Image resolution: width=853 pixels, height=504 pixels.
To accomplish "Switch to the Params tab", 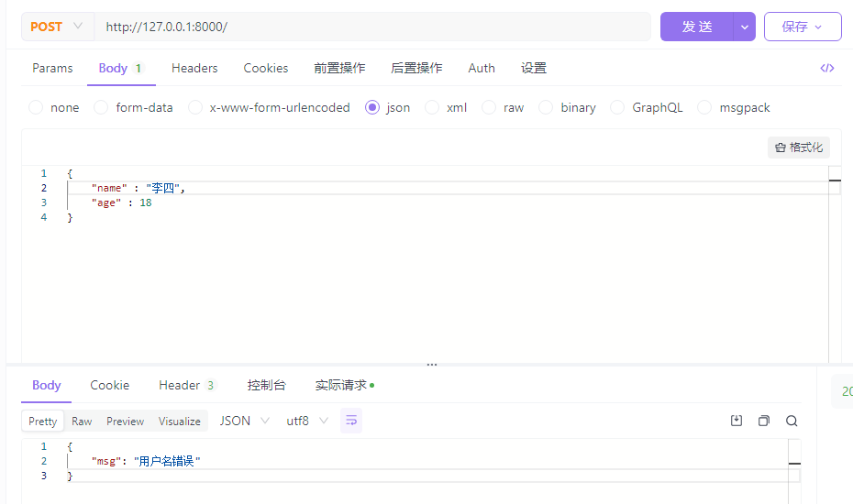I will pyautogui.click(x=52, y=68).
